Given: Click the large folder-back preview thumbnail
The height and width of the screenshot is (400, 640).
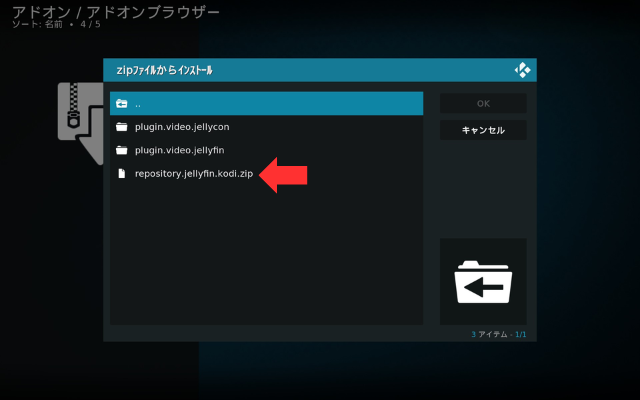Looking at the screenshot, I should pyautogui.click(x=483, y=282).
